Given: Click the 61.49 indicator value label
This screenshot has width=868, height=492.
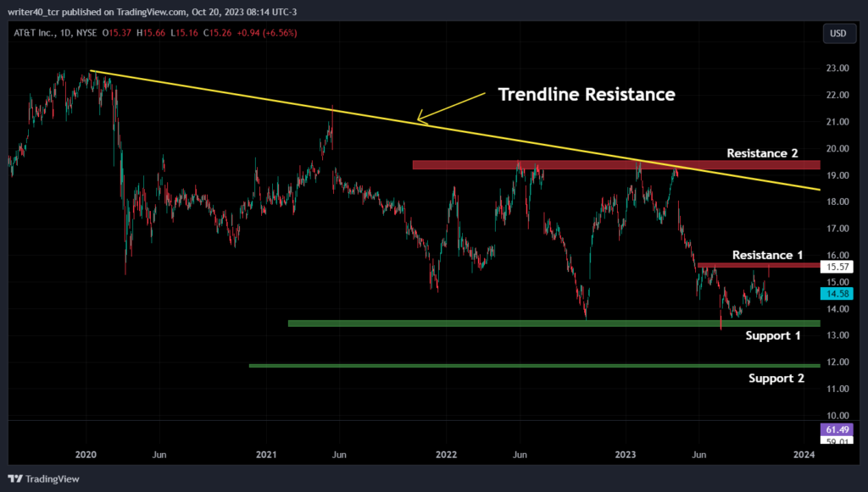Looking at the screenshot, I should pos(837,429).
